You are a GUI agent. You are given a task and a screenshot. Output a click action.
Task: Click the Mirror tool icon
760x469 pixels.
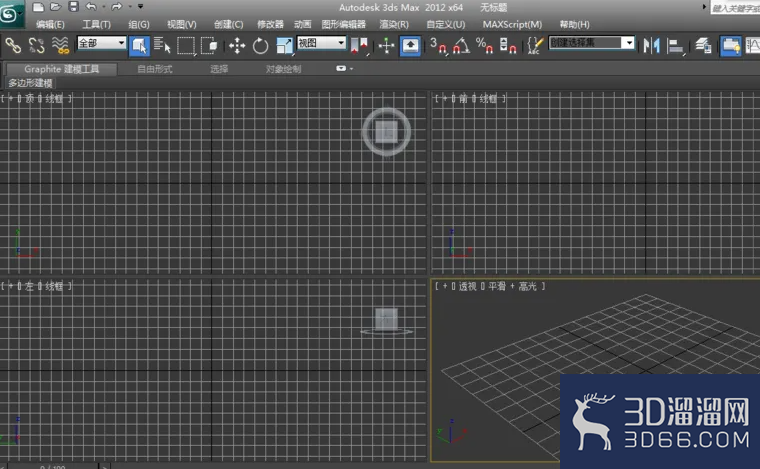point(651,45)
